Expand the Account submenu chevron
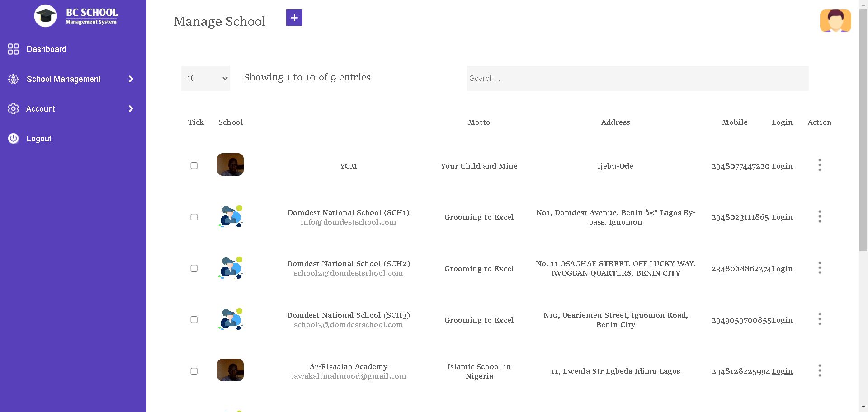Image resolution: width=868 pixels, height=412 pixels. 131,109
